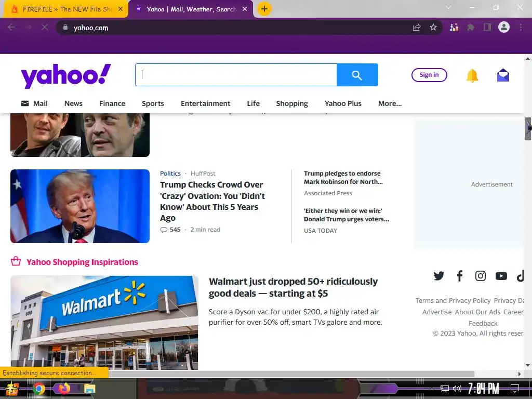Bookmark this page with the star icon

[x=433, y=28]
